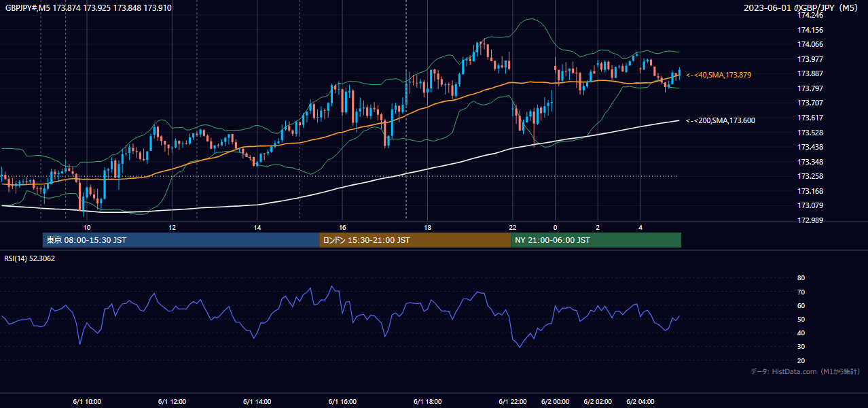Click price axis value 173.528
Viewport: 868px width, 408px height.
click(x=810, y=133)
